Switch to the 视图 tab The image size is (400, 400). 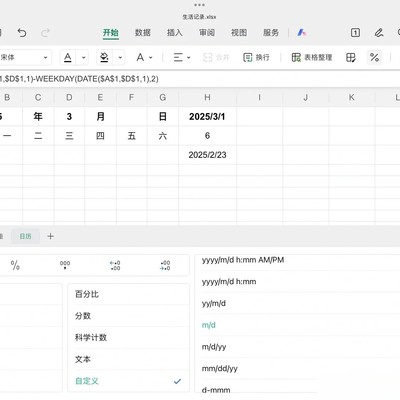tap(239, 33)
